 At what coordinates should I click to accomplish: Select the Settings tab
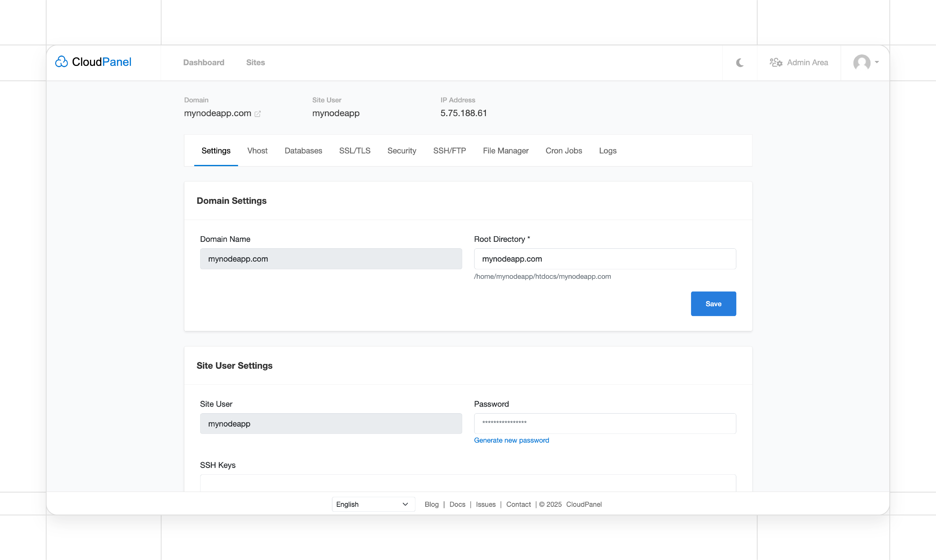pos(216,151)
